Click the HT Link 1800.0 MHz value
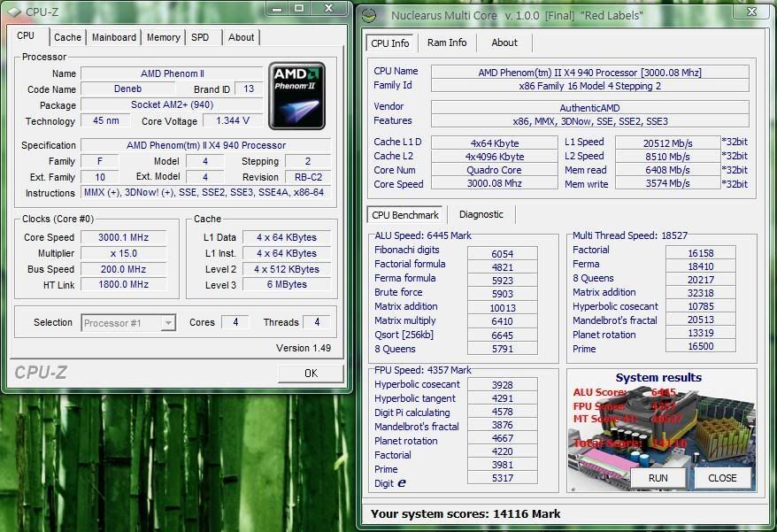This screenshot has width=777, height=532. coord(123,285)
